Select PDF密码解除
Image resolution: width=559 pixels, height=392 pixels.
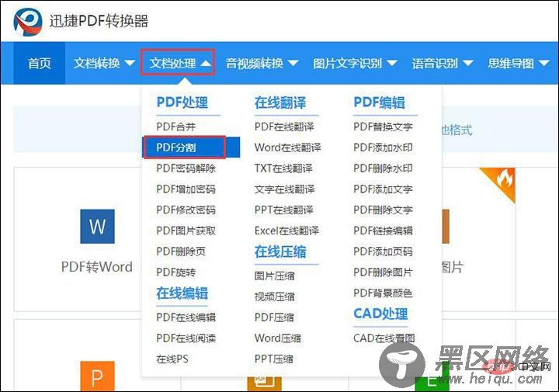click(x=186, y=168)
